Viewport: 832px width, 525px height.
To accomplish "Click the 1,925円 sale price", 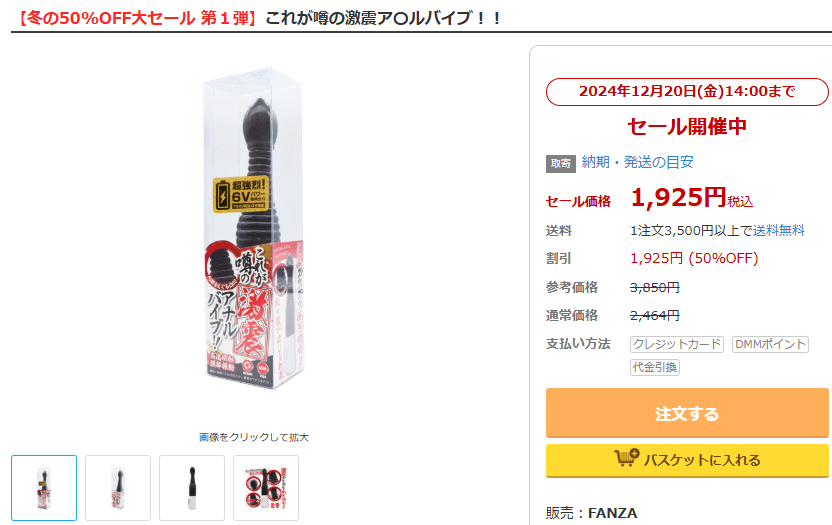I will [x=678, y=197].
